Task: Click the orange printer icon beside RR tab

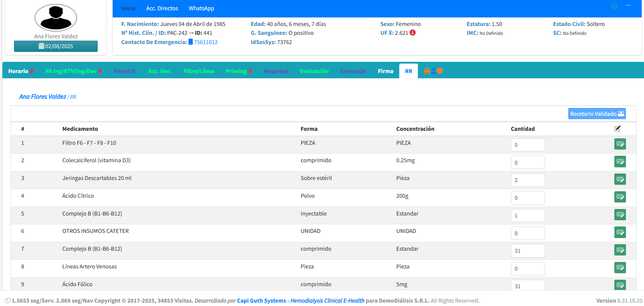Action: coord(427,71)
